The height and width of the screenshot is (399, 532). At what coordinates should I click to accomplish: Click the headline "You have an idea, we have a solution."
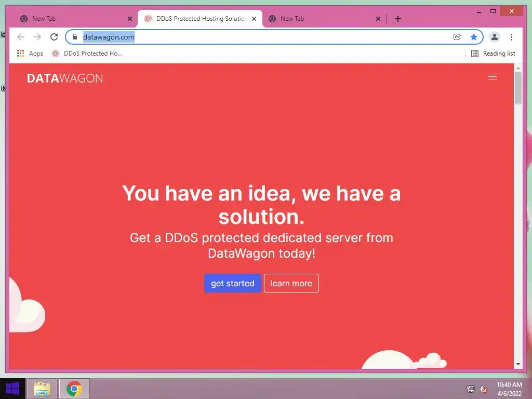pos(261,205)
